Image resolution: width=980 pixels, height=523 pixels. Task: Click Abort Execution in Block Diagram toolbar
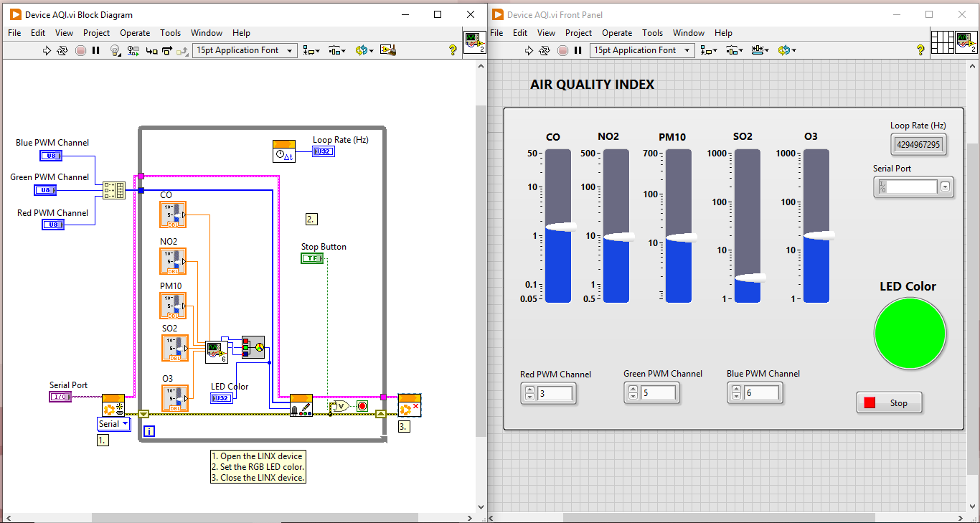click(80, 50)
